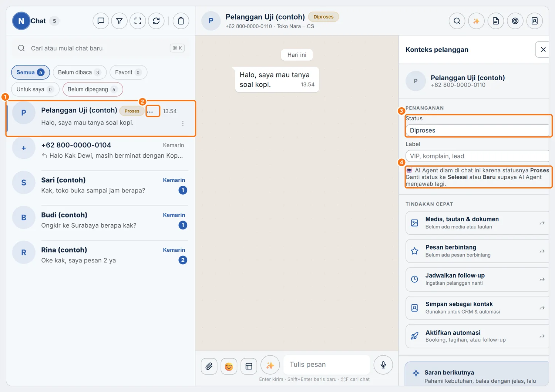Record a voice message with the microphone
Screen dimensions: 555x392
click(383, 365)
